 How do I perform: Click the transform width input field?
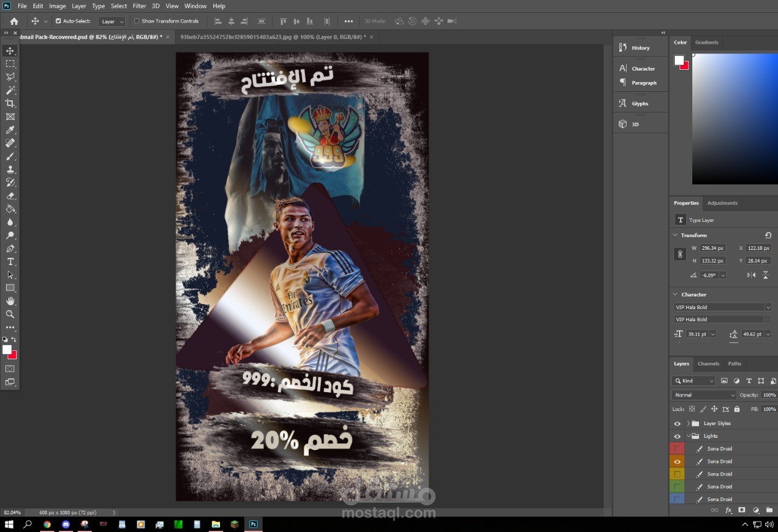[712, 248]
